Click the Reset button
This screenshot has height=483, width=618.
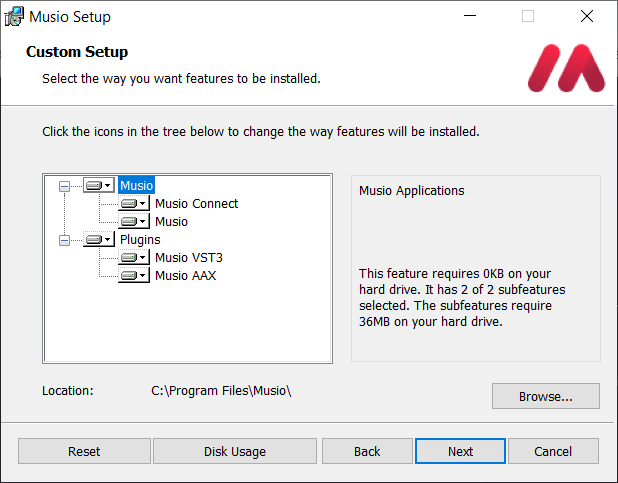tap(84, 451)
